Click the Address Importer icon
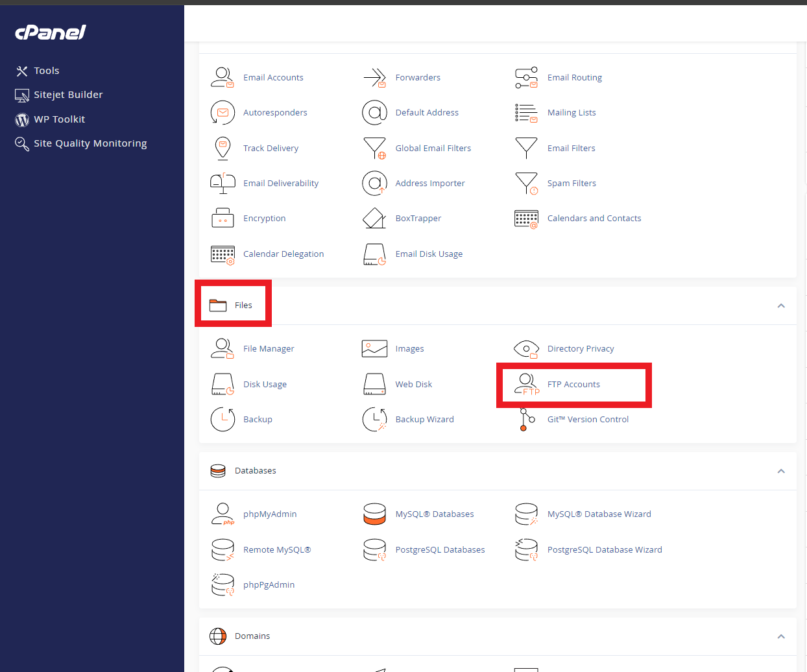The height and width of the screenshot is (672, 807). click(x=374, y=183)
